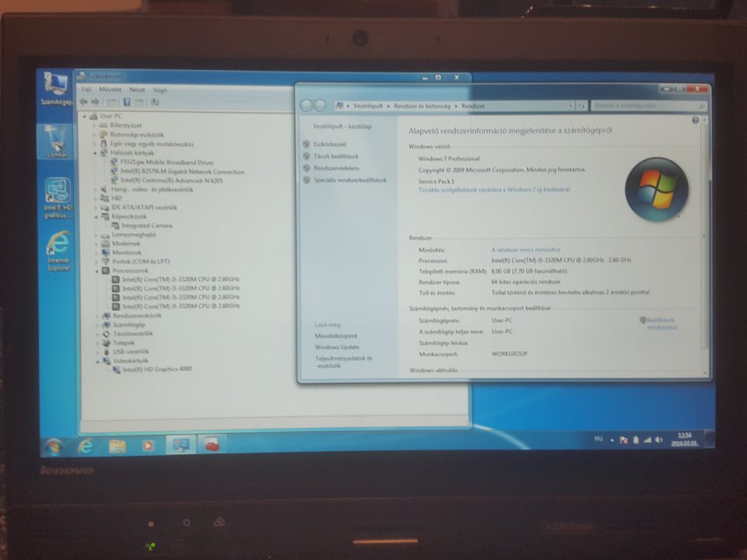The width and height of the screenshot is (747, 560).
Task: Select the Rendszereszközök category label
Action: 137,315
